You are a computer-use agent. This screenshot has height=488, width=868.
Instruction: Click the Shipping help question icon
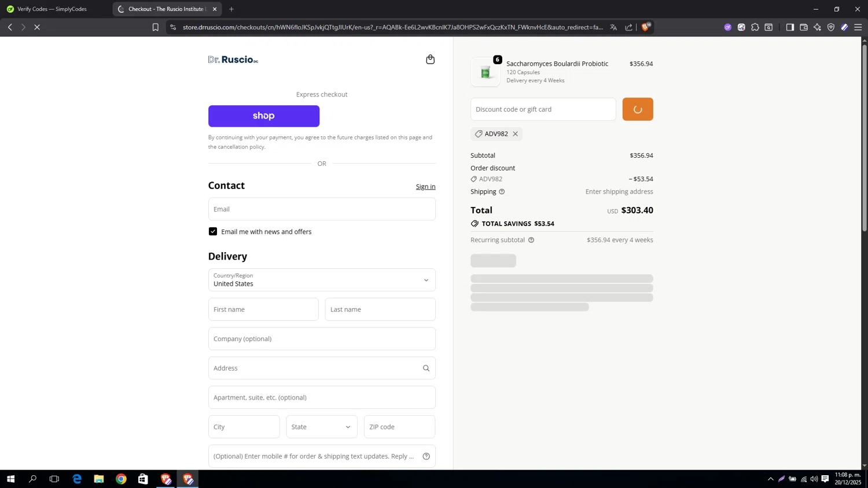(x=502, y=192)
